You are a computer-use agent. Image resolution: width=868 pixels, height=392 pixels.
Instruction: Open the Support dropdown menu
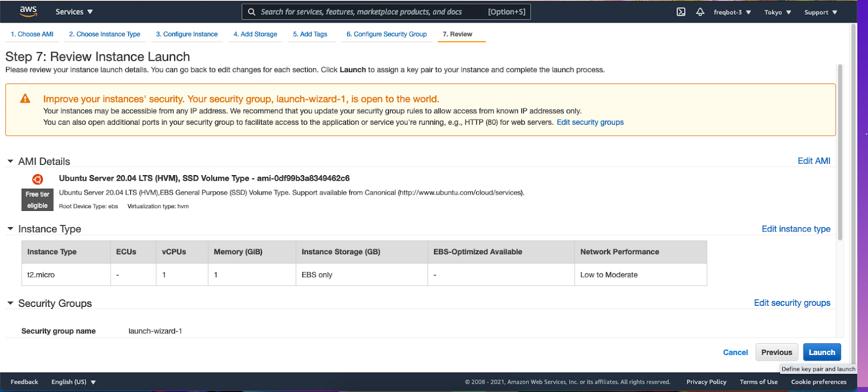click(821, 12)
